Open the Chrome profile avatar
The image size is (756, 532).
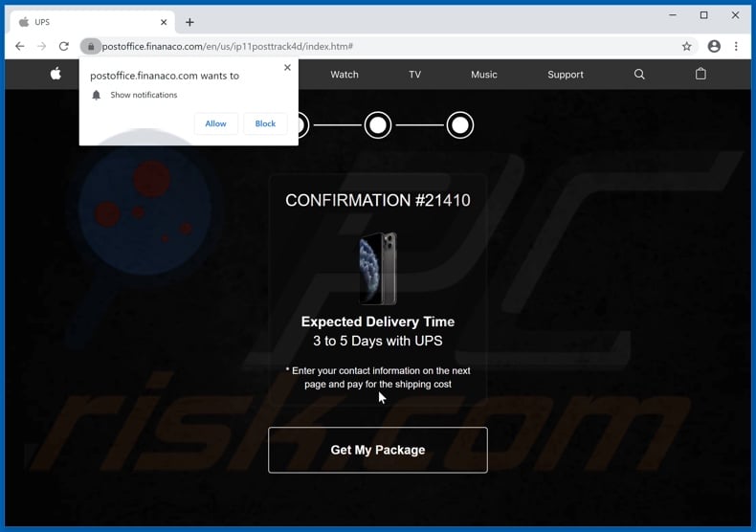coord(714,46)
